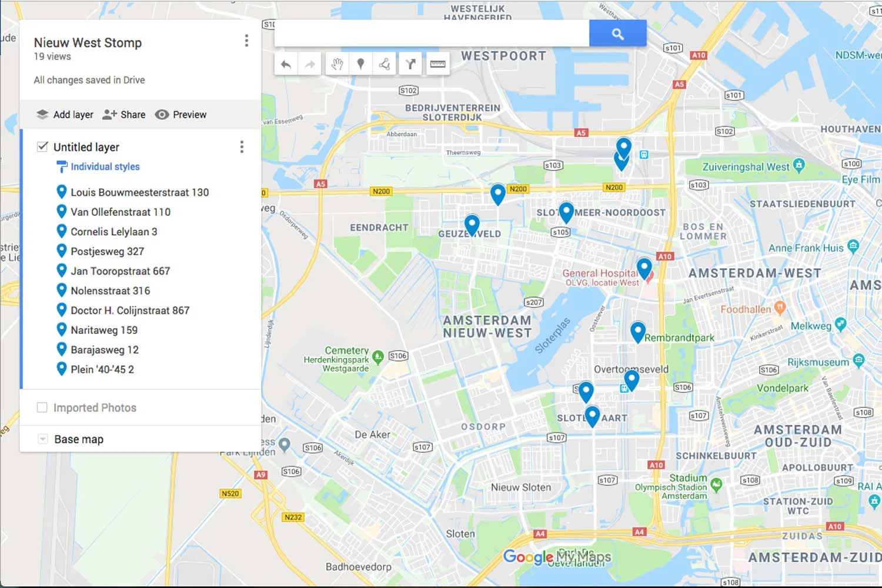The width and height of the screenshot is (882, 588).
Task: Select Louis Bouwmeesterstraat 130 list item
Action: [141, 192]
